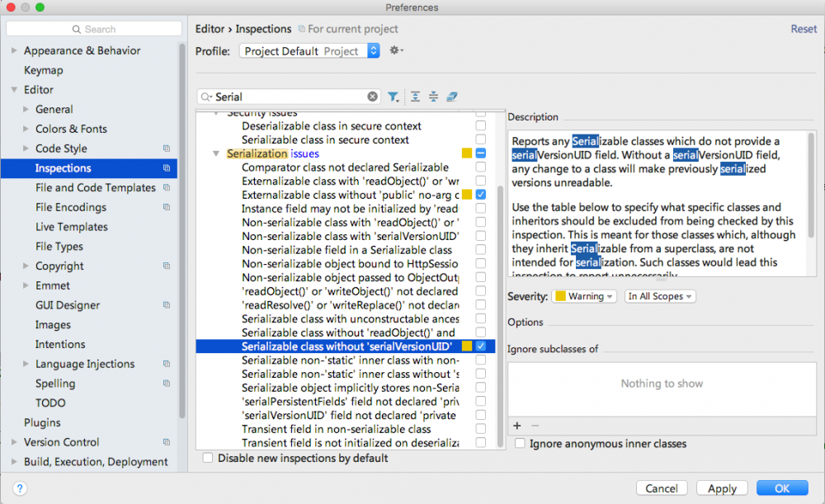Viewport: 825px width, 504px height.
Task: Click project icon beside Copyright
Action: [x=167, y=266]
